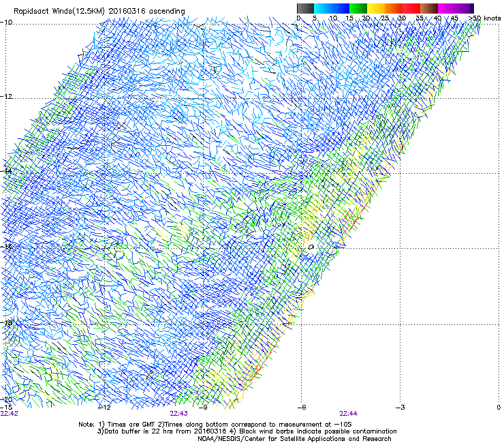Pick the yellow 20-25 knots legend swatch
The height and width of the screenshot is (443, 504).
pyautogui.click(x=376, y=8)
